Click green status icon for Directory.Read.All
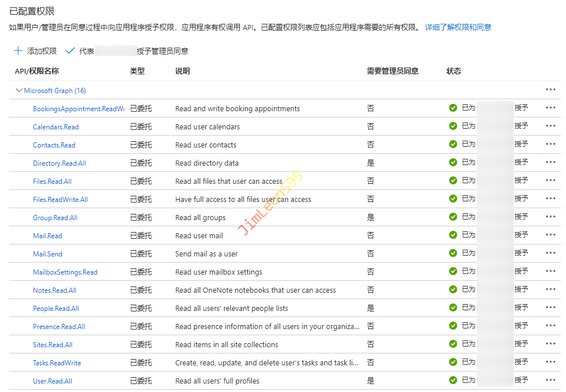Screen dimensions: 566x392 click(x=453, y=162)
